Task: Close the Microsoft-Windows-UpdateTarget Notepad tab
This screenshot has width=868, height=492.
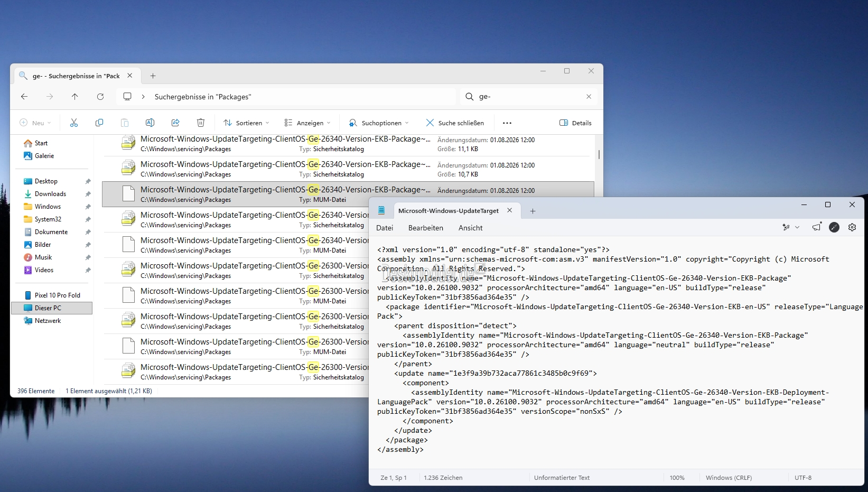Action: point(510,210)
